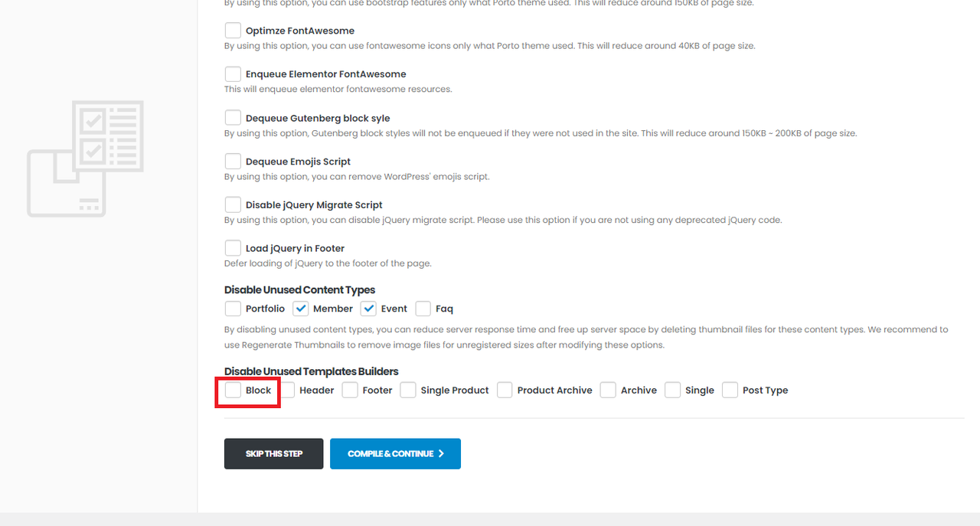The height and width of the screenshot is (526, 980).
Task: Check Load jQuery in Footer
Action: tap(233, 248)
